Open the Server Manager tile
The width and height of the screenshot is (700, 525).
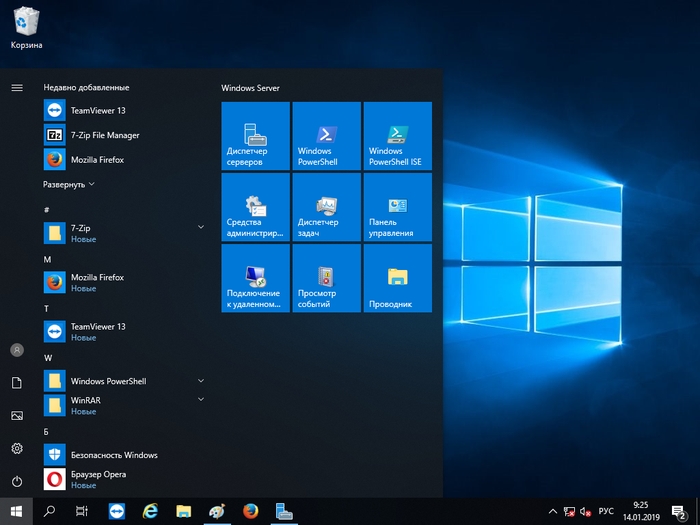pyautogui.click(x=255, y=135)
